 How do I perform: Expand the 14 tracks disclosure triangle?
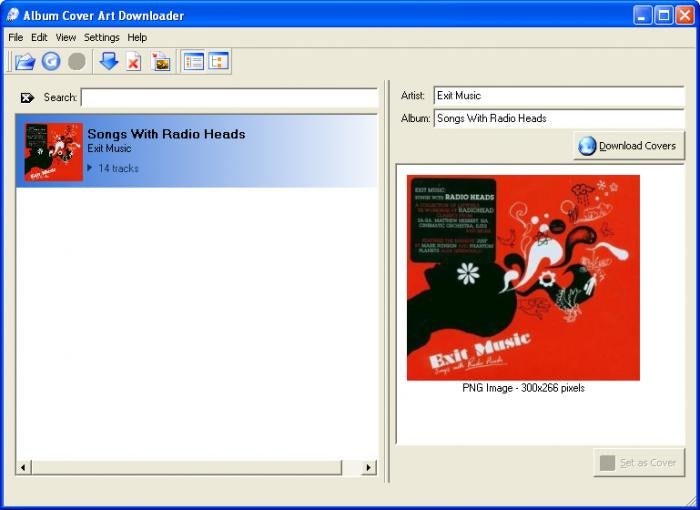coord(90,168)
